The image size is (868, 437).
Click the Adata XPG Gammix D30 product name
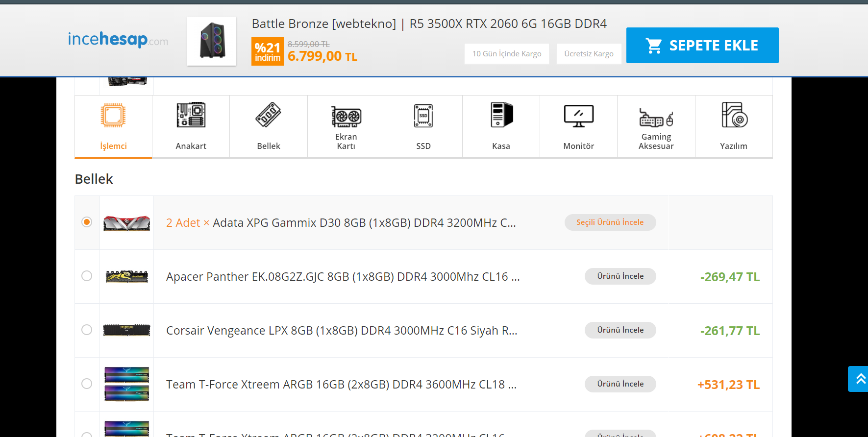[x=341, y=223]
